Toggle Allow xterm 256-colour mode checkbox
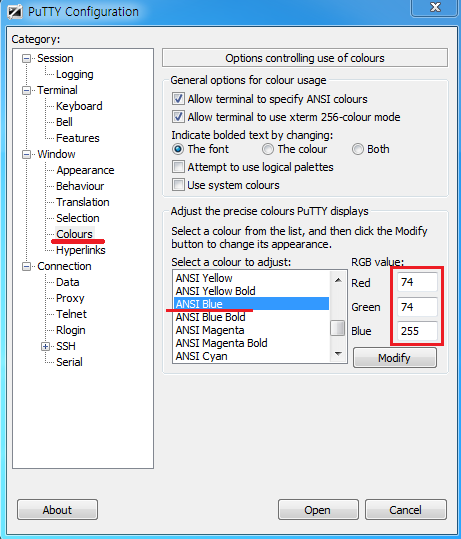The height and width of the screenshot is (539, 461). pos(178,117)
